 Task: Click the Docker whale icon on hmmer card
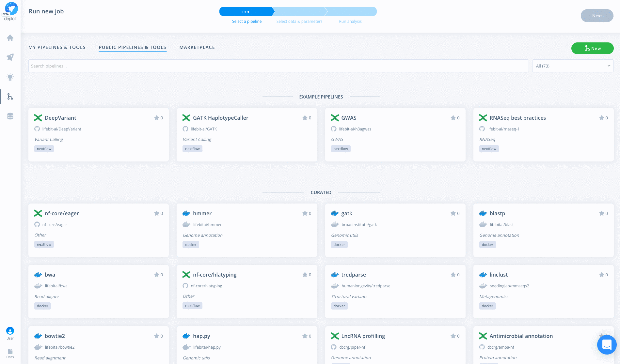click(186, 213)
